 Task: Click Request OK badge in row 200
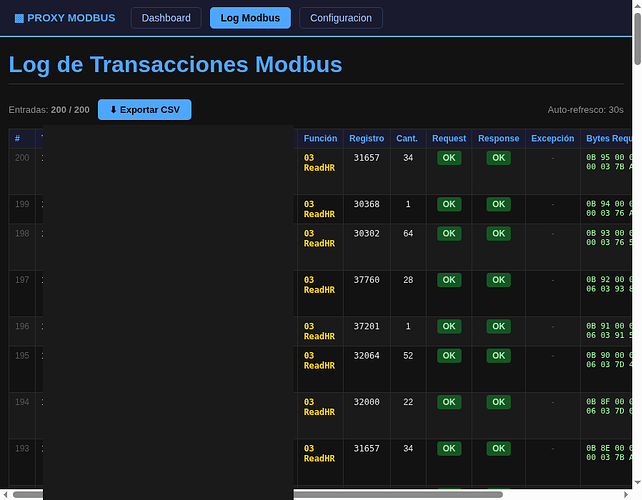pos(449,158)
